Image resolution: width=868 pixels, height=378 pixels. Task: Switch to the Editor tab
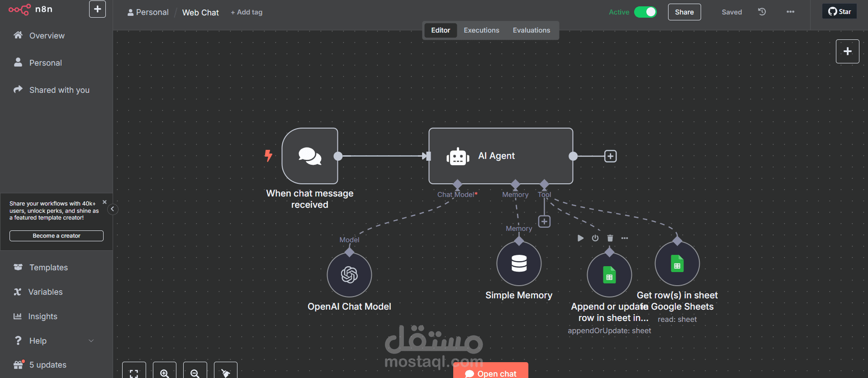[441, 30]
